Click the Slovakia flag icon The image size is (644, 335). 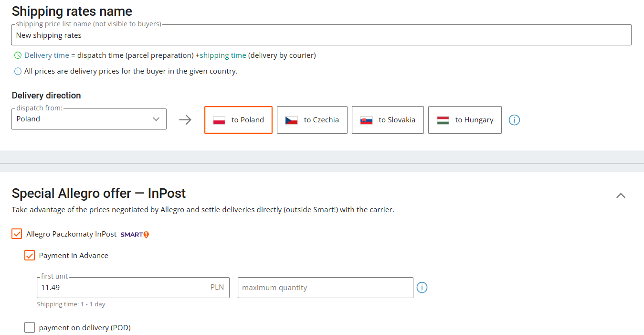click(366, 120)
